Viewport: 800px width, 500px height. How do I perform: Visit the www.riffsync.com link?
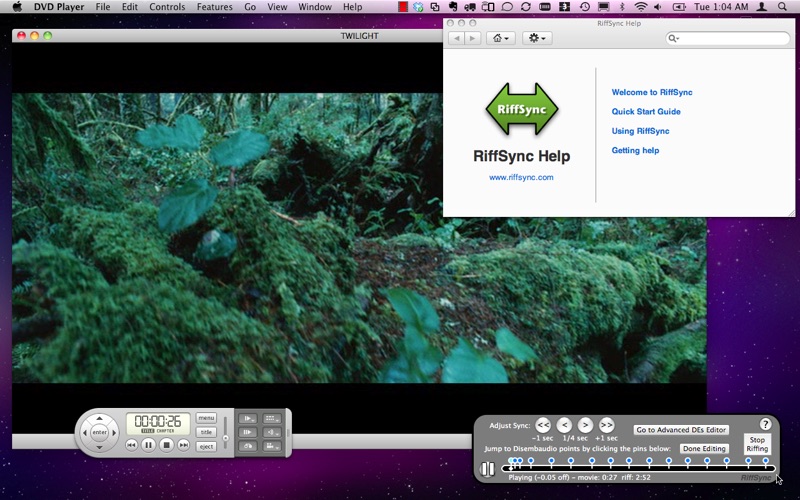pyautogui.click(x=521, y=177)
